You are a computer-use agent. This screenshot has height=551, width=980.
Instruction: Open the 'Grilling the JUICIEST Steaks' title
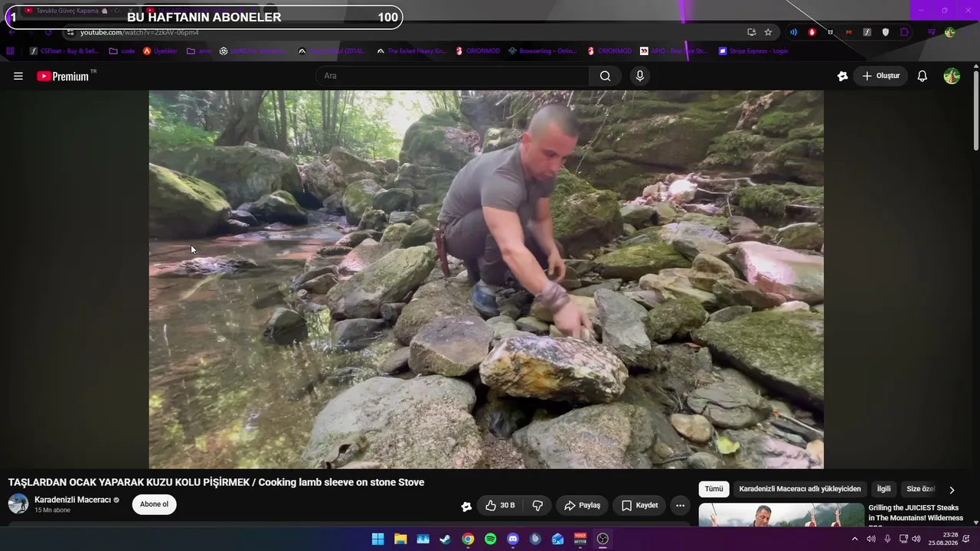point(916,513)
